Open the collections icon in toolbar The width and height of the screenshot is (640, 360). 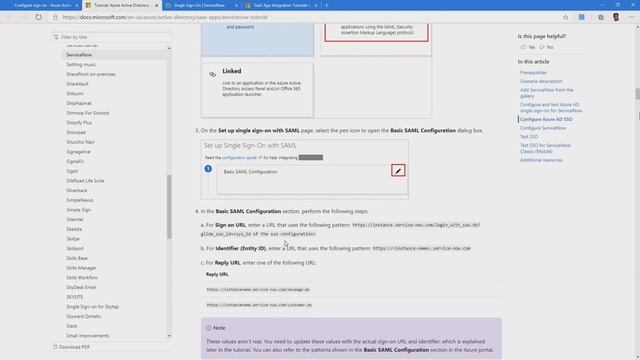coord(601,17)
